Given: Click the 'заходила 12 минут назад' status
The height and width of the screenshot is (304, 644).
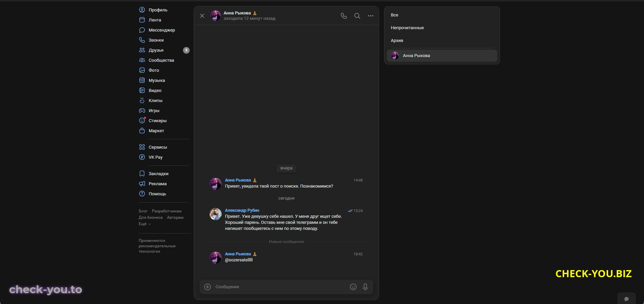Looking at the screenshot, I should pos(249,18).
